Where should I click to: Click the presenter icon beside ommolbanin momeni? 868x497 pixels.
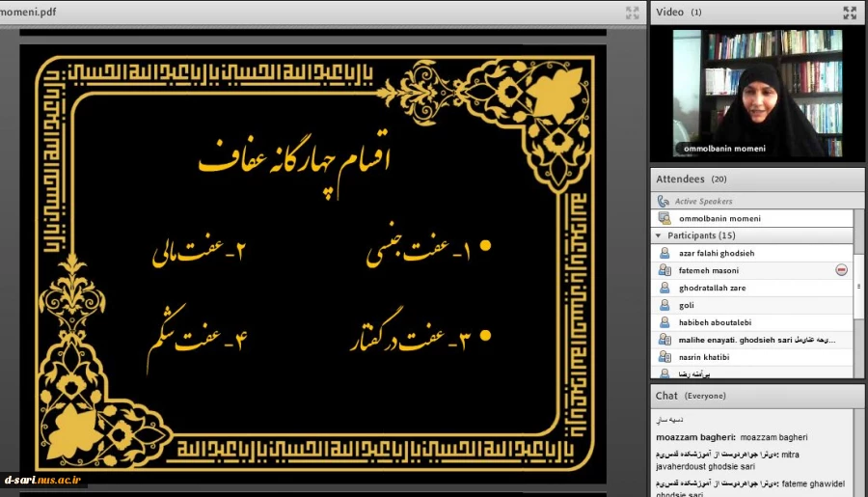point(665,218)
